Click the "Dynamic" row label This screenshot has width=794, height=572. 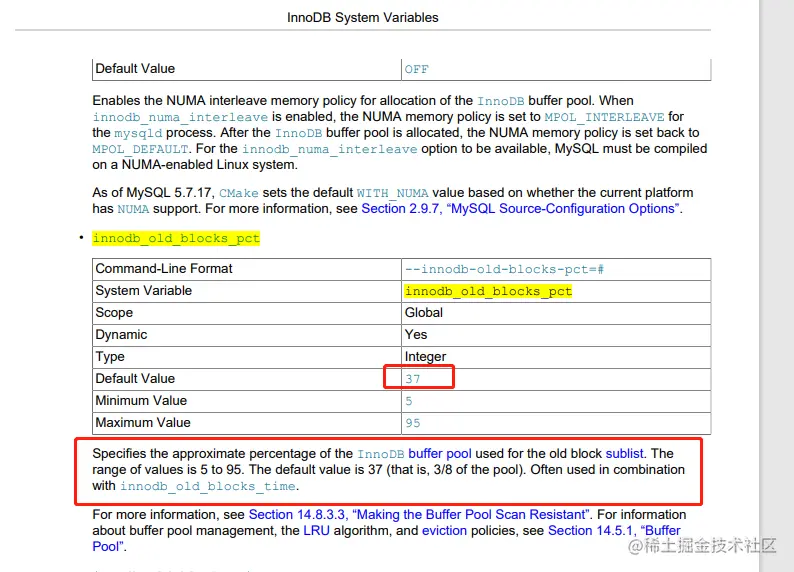pyautogui.click(x=121, y=335)
